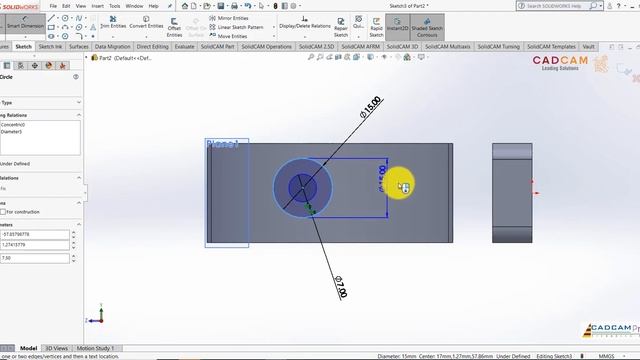Viewport: 640px width, 360px height.
Task: Open the Smart Dimension dropdown arrow
Action: click(x=25, y=37)
